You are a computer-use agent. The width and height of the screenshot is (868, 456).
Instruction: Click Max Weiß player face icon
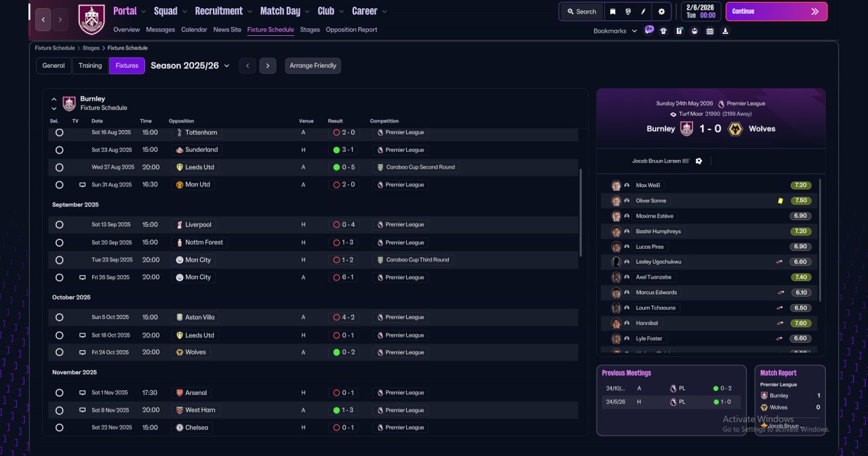616,185
